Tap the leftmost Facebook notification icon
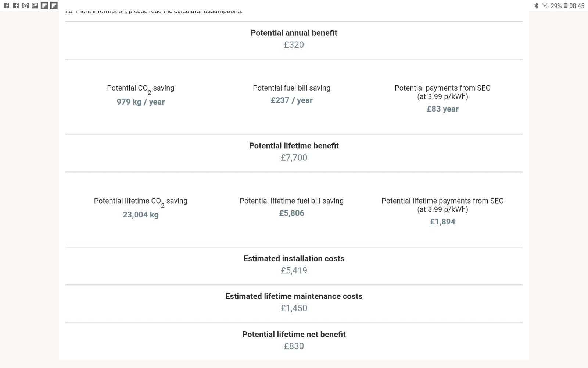 pos(6,6)
